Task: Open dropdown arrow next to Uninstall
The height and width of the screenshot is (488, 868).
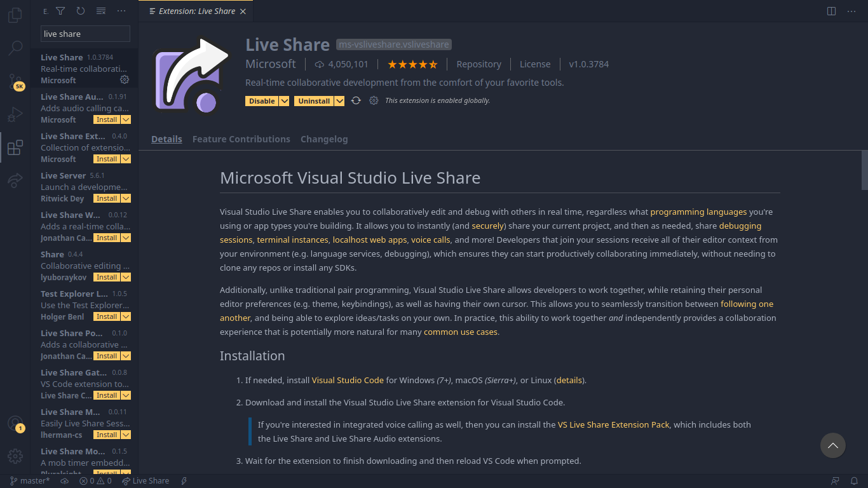Action: click(339, 101)
